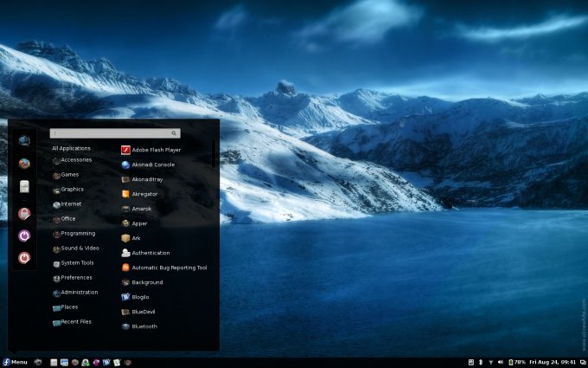This screenshot has width=588, height=368.
Task: Open BlueDevil Bluetooth manager
Action: pos(143,312)
